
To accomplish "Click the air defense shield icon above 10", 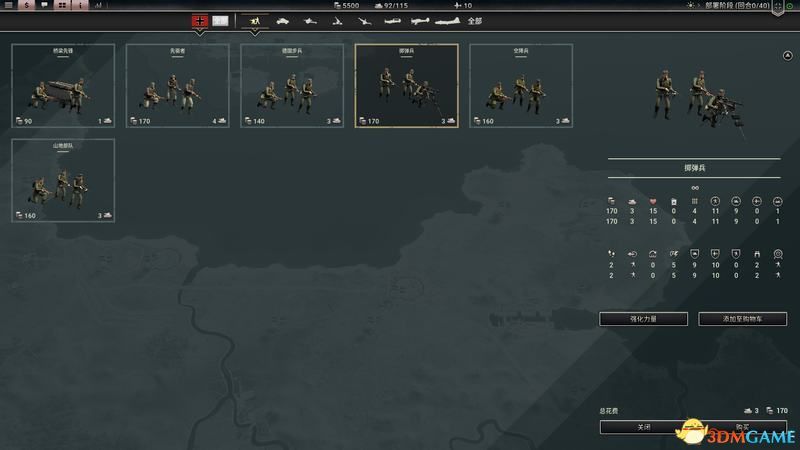I will click(x=715, y=254).
